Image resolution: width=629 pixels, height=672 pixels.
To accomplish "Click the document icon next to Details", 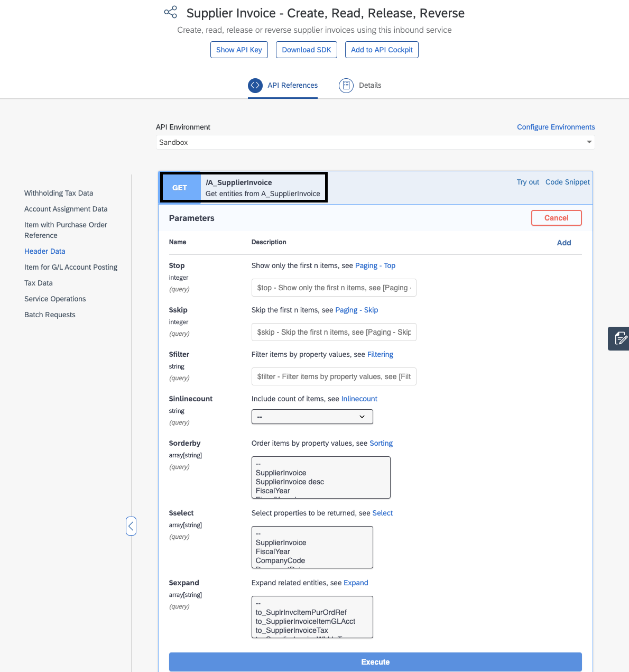I will tap(346, 85).
